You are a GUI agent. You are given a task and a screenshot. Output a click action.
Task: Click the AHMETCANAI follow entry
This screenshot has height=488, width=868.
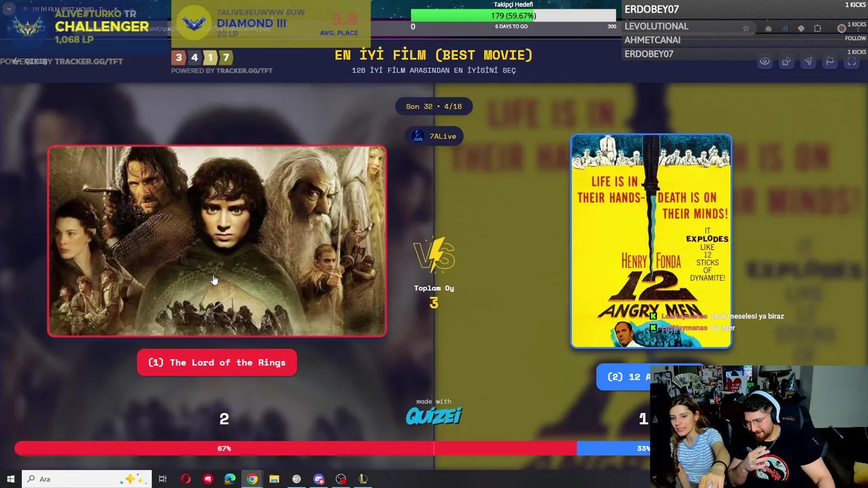pyautogui.click(x=745, y=39)
